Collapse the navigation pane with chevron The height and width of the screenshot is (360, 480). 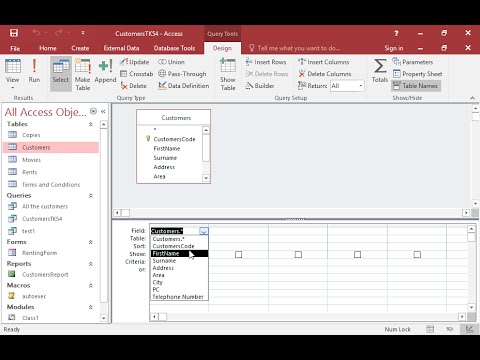[103, 111]
